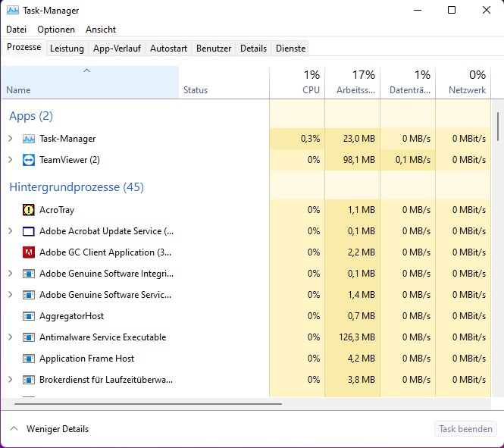The width and height of the screenshot is (504, 448).
Task: Select the AggregatorHost process name
Action: tap(71, 316)
